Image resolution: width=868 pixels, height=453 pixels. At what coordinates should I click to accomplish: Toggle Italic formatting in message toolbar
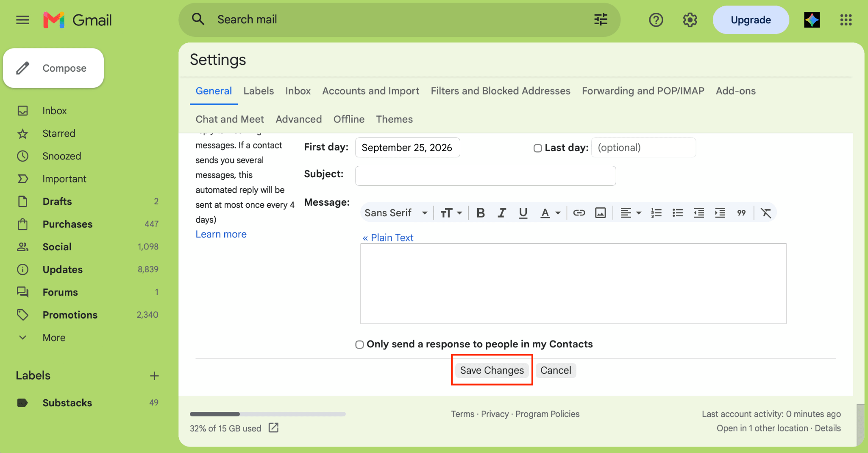[x=502, y=213]
